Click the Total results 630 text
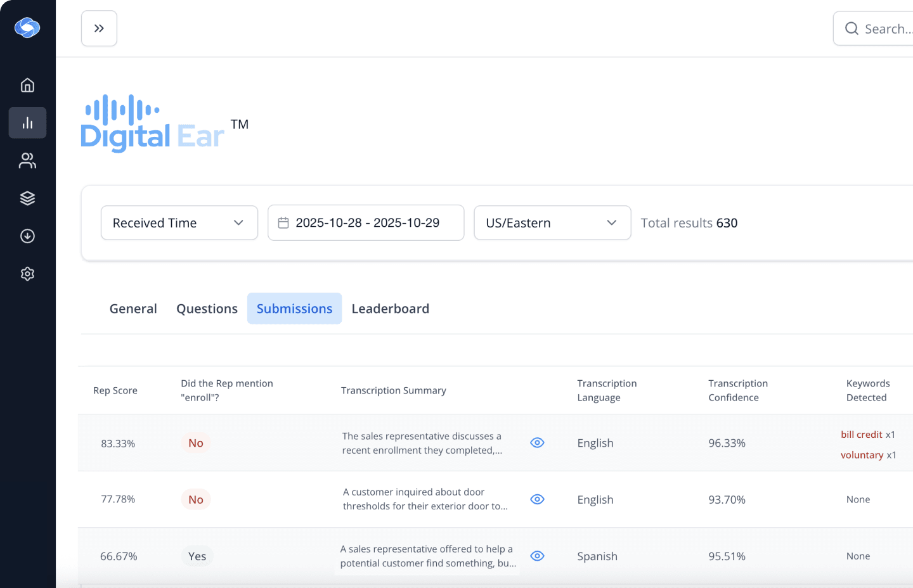This screenshot has height=588, width=913. click(689, 223)
